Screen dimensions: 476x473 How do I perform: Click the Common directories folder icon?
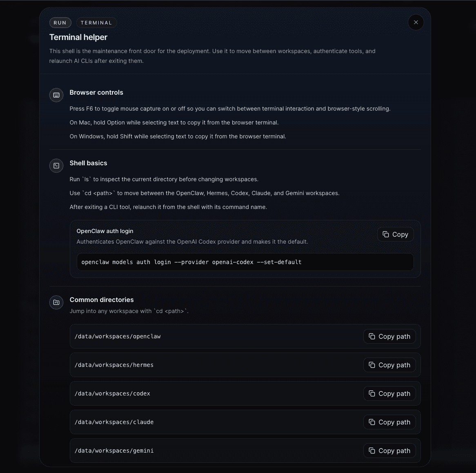[x=56, y=302]
